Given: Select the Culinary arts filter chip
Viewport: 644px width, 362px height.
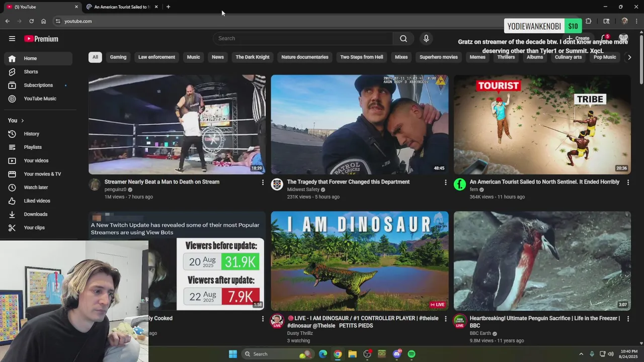Looking at the screenshot, I should coord(568,57).
